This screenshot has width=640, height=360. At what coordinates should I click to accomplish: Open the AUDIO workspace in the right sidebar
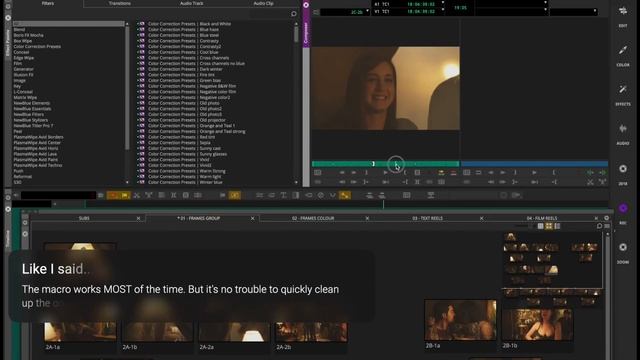click(623, 129)
